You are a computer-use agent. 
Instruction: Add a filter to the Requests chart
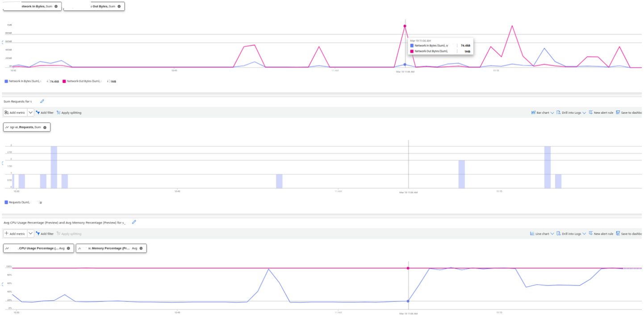45,112
